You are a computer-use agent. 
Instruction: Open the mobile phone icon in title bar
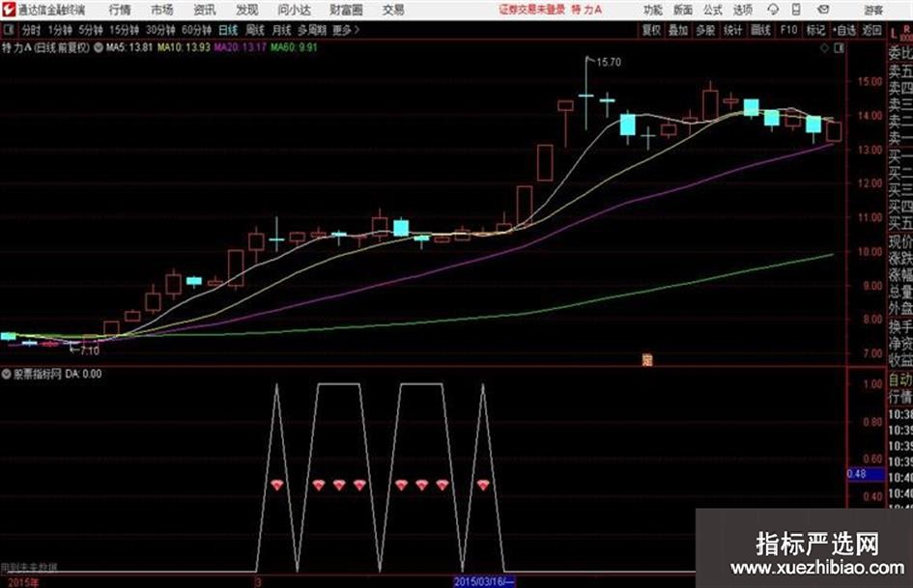[796, 10]
